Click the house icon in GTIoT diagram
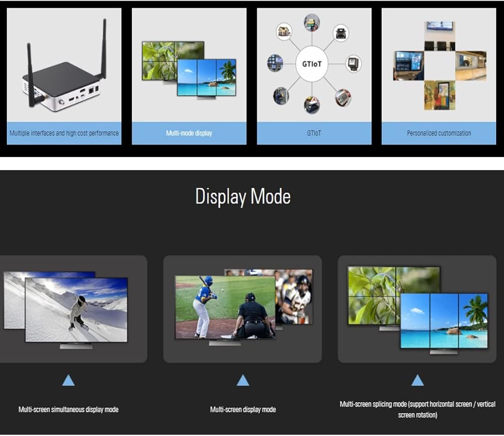Screen dimensions: 504x436 click(x=284, y=31)
